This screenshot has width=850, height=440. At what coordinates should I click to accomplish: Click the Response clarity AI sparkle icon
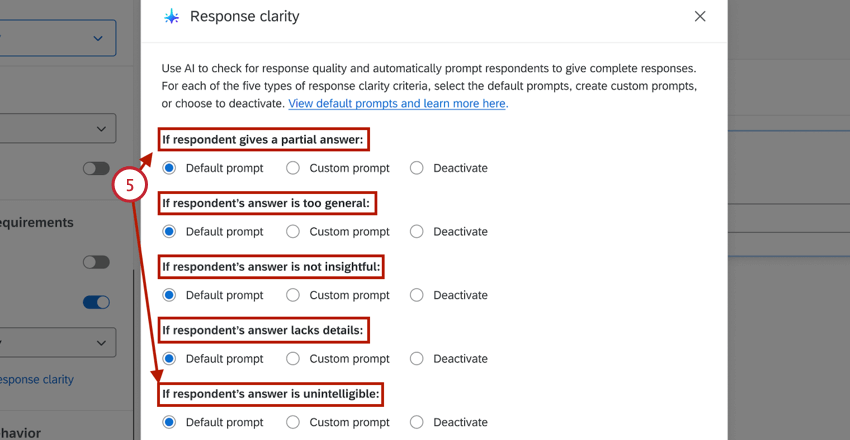tap(172, 17)
